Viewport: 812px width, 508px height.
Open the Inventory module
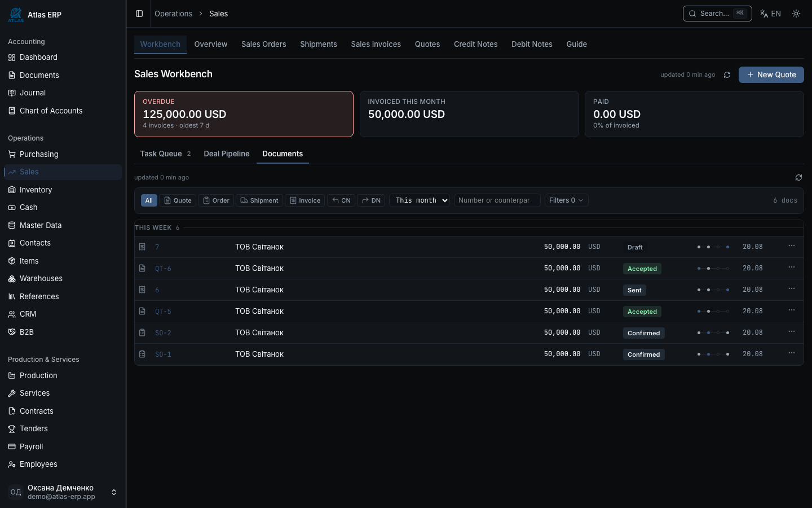(x=63, y=190)
